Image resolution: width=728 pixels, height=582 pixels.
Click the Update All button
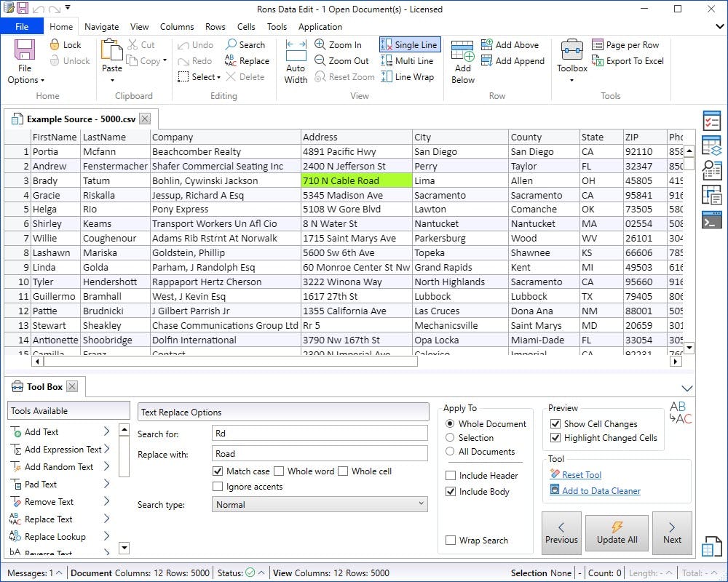pyautogui.click(x=617, y=532)
